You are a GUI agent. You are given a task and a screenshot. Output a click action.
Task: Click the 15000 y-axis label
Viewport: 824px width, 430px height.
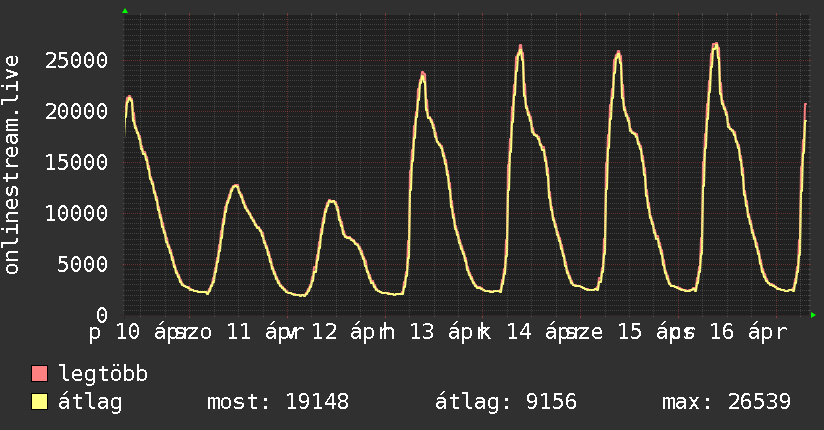point(77,162)
